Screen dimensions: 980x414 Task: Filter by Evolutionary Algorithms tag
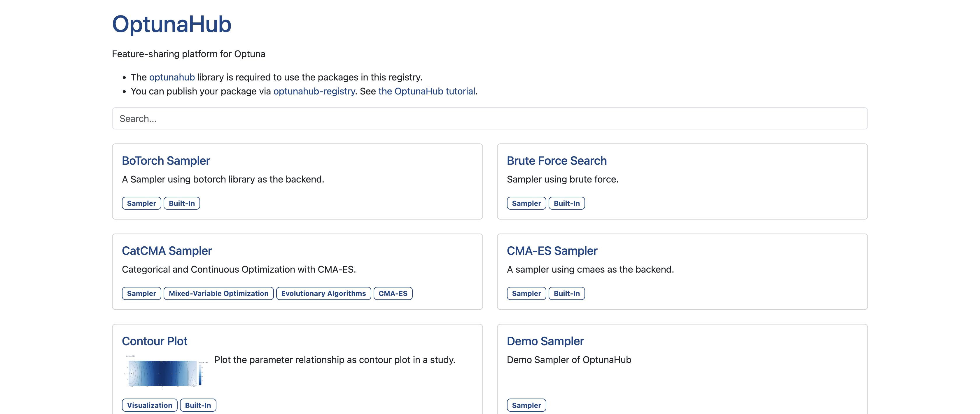point(324,294)
